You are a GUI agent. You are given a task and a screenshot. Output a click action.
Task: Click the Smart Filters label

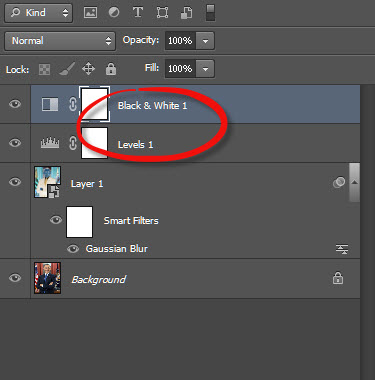(131, 221)
